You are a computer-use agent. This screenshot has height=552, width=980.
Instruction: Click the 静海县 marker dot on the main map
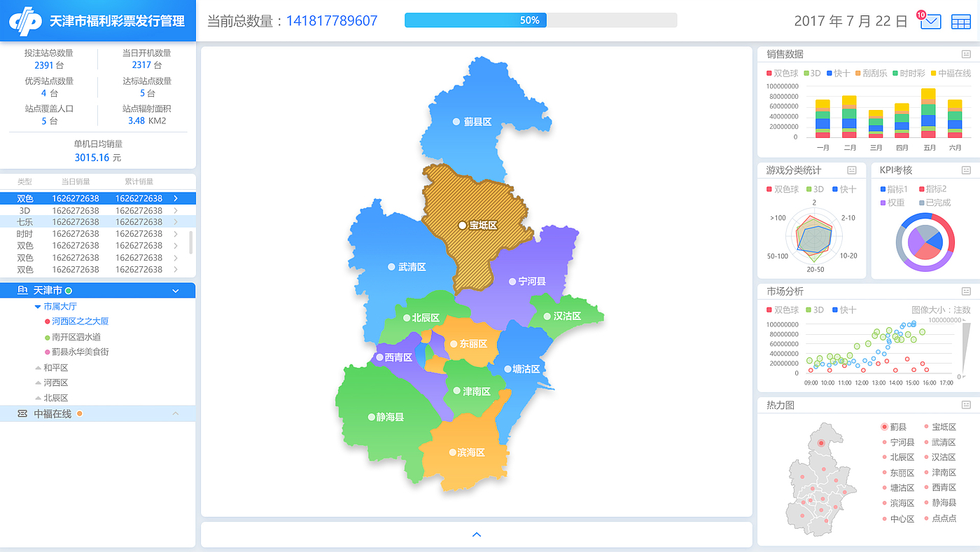click(x=371, y=417)
